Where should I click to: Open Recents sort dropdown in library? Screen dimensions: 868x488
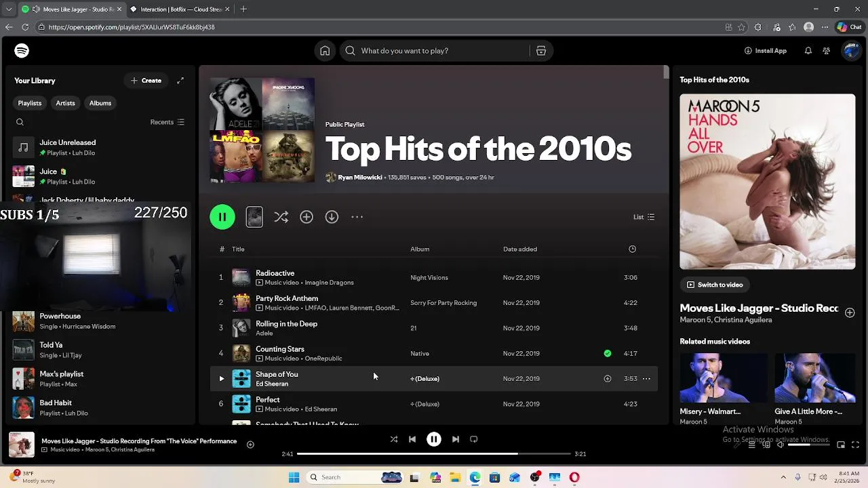167,122
